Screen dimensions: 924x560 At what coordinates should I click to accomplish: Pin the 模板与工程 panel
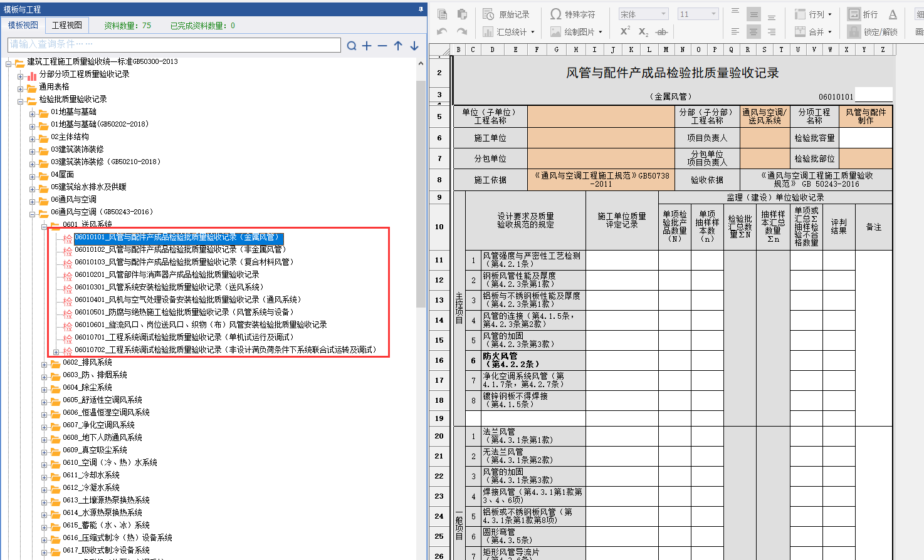(x=421, y=9)
